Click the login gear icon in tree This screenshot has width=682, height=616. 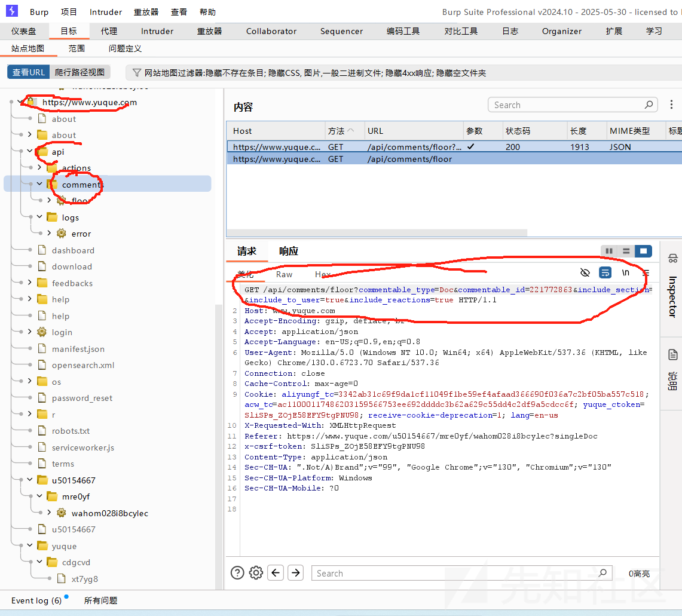point(42,332)
